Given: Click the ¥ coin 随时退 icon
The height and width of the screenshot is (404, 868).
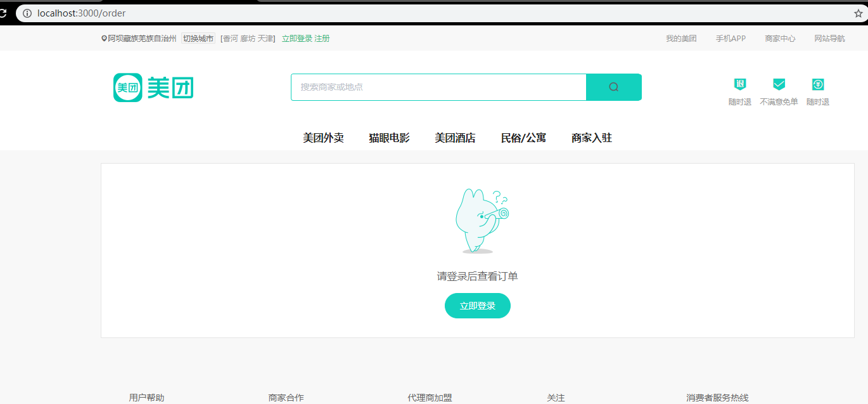Looking at the screenshot, I should [817, 84].
